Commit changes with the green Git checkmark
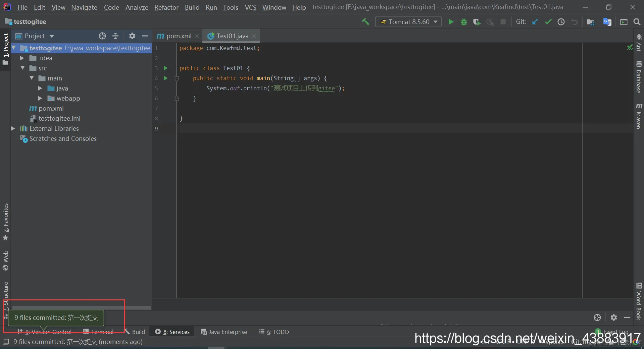Image resolution: width=644 pixels, height=349 pixels. (x=548, y=22)
